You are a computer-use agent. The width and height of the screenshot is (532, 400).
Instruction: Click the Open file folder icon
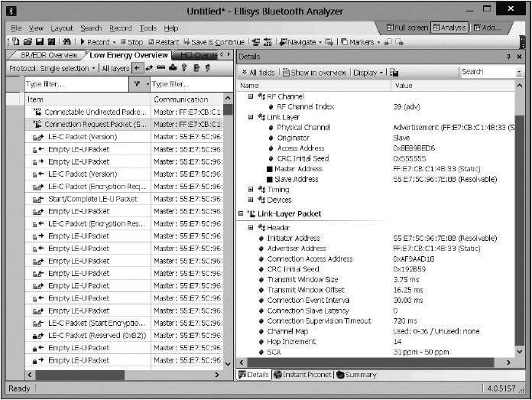tap(28, 42)
